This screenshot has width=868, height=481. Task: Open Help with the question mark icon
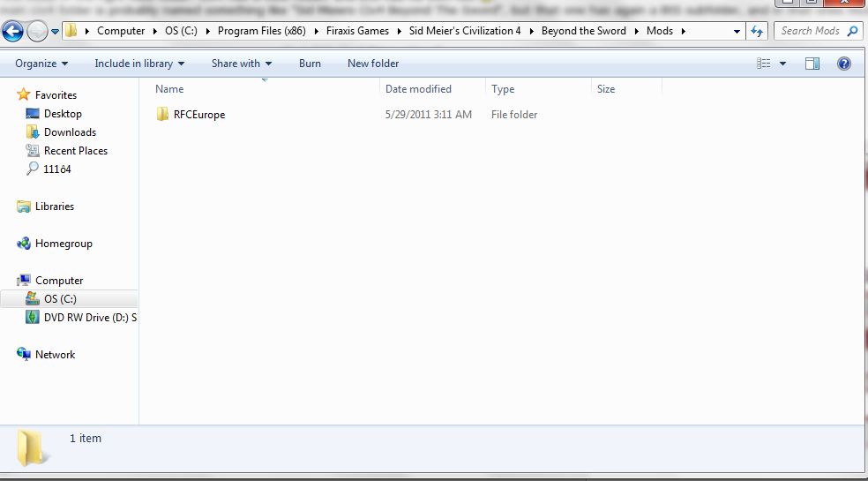[843, 64]
